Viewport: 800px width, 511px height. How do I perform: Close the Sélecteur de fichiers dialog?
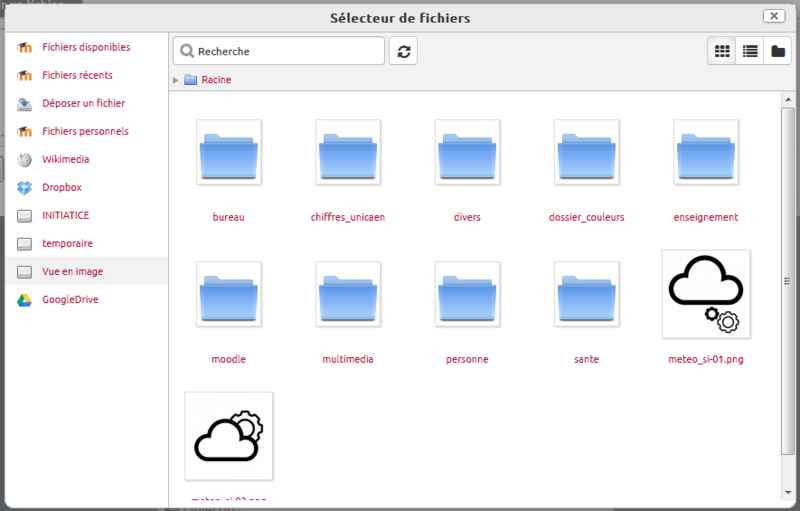click(x=774, y=16)
